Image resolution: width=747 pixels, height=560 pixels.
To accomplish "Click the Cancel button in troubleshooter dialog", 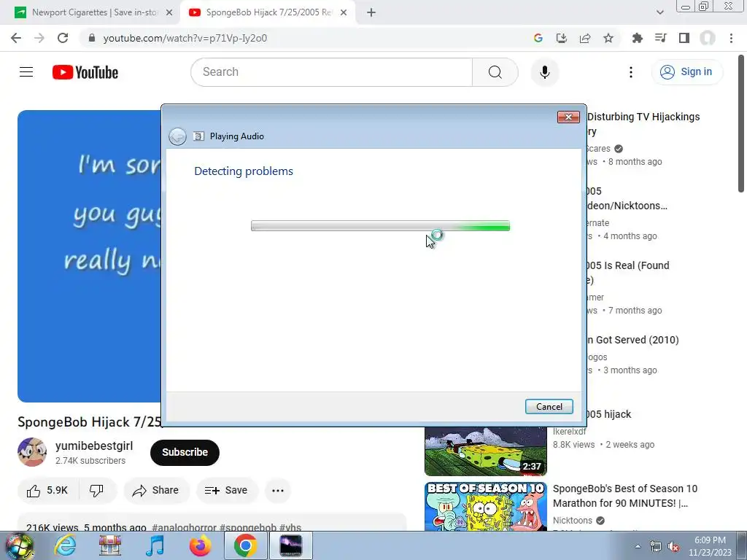I will pos(549,407).
